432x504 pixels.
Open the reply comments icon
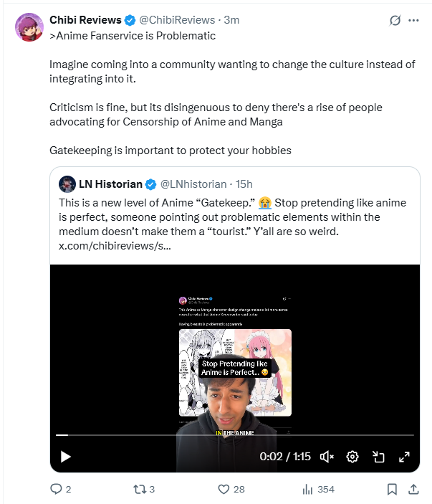click(x=56, y=489)
